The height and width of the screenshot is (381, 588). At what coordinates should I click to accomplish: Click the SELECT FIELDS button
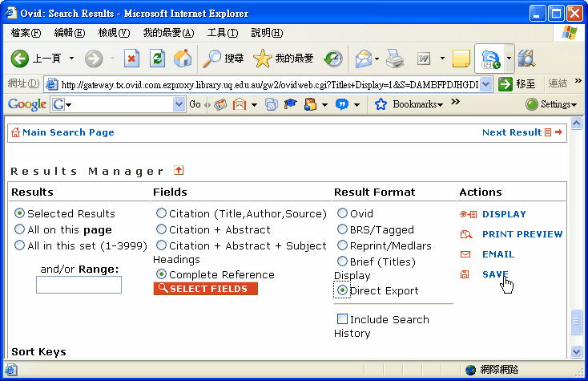point(206,289)
